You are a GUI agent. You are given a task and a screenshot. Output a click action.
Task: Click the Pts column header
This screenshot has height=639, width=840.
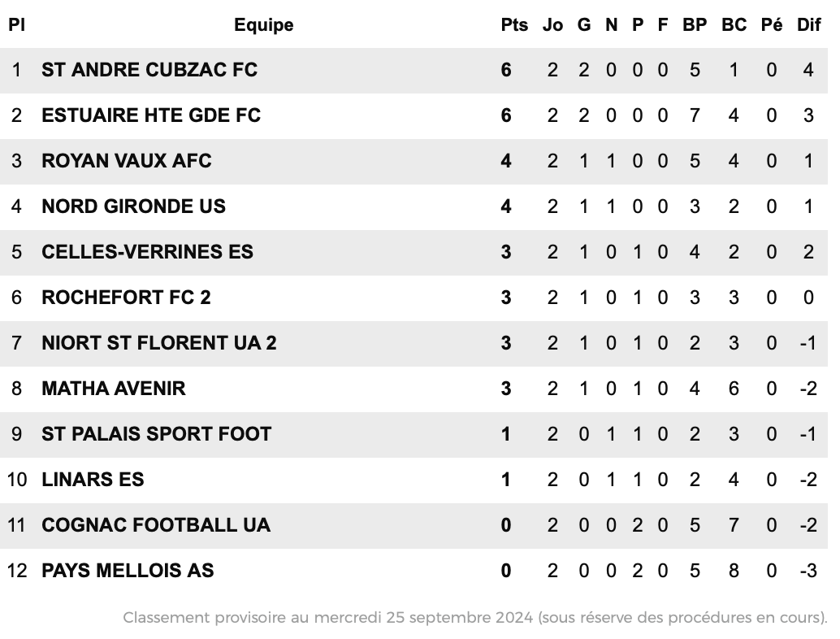tap(514, 25)
